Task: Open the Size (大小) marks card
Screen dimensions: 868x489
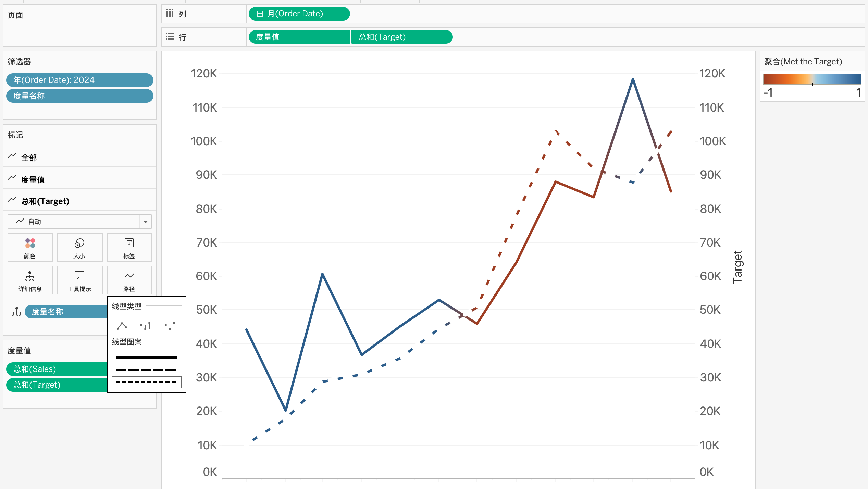Action: click(79, 247)
